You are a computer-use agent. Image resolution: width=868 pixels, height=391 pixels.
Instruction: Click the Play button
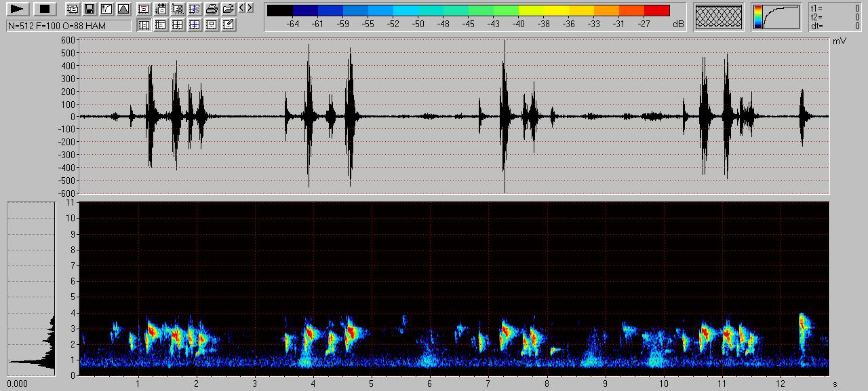click(x=18, y=9)
